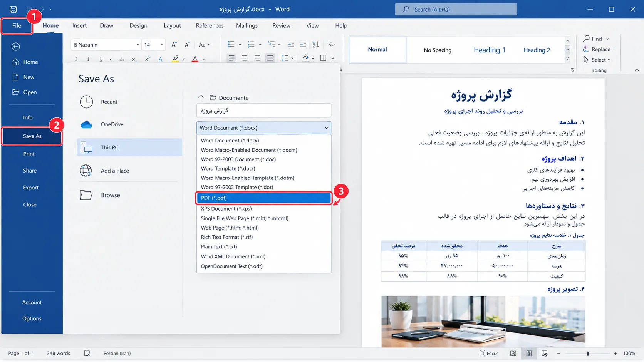This screenshot has height=362, width=644.
Task: Click the file name field گزارش پروژه
Action: click(x=264, y=111)
